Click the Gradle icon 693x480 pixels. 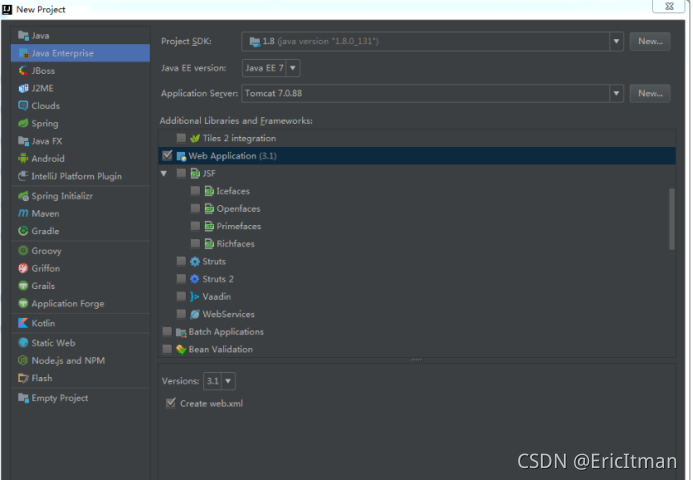(x=23, y=231)
